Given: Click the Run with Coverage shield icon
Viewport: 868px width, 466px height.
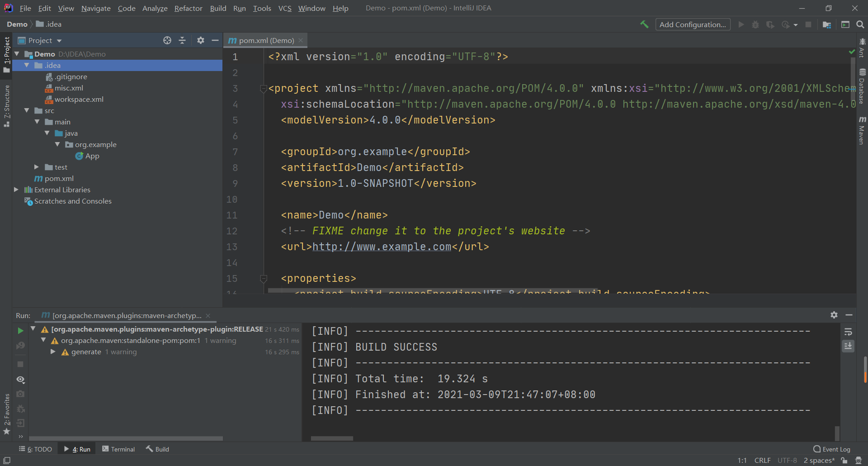Looking at the screenshot, I should (x=770, y=24).
